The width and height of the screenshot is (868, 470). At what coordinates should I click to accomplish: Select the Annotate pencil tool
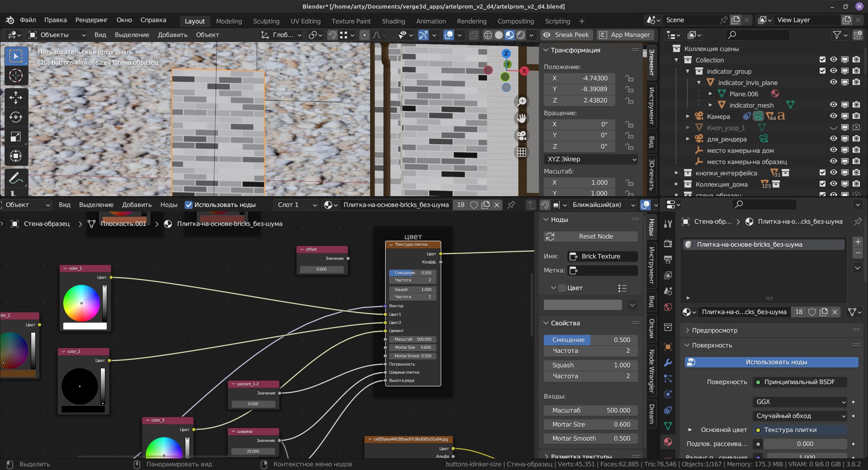pos(16,178)
